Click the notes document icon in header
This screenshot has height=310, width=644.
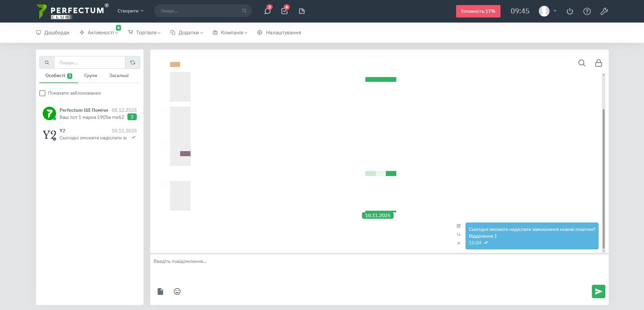point(301,11)
